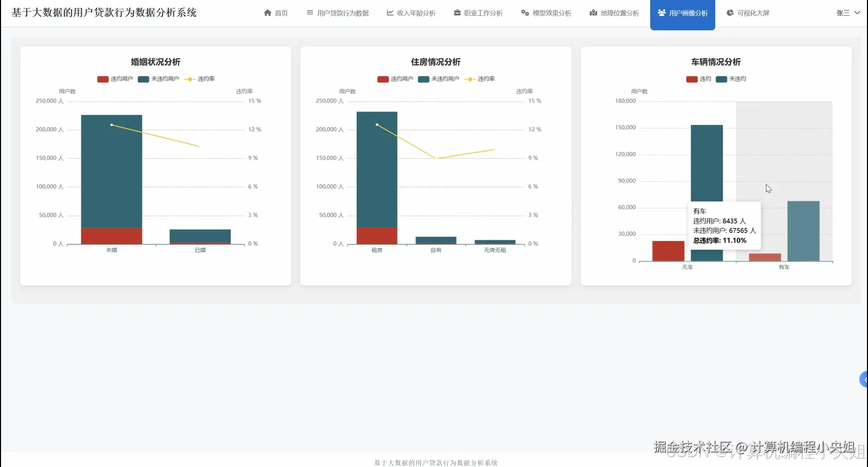Click the red 无车 违约 bar
868x467 pixels.
[668, 251]
